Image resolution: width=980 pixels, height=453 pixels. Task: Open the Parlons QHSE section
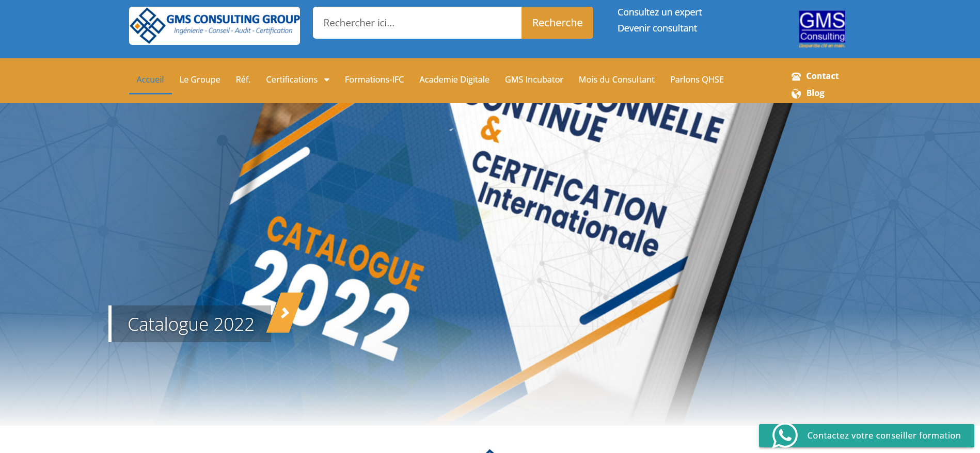(x=697, y=79)
